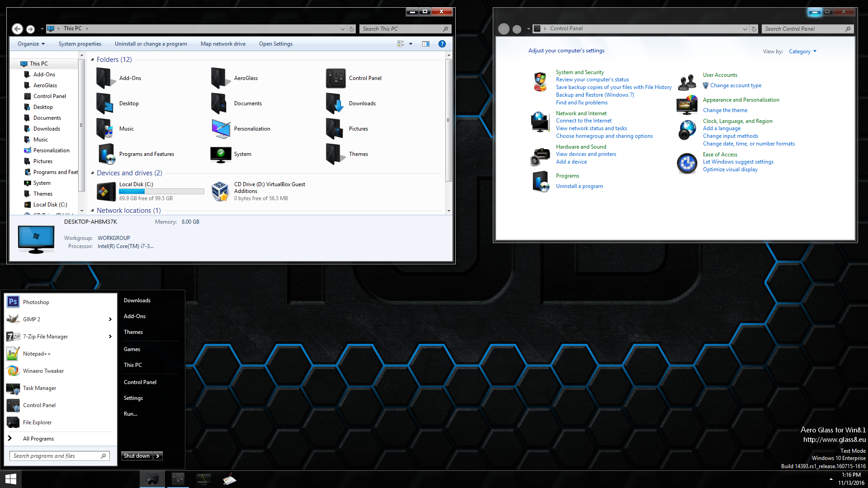This screenshot has height=488, width=868.
Task: Open the View by Category dropdown
Action: point(803,52)
